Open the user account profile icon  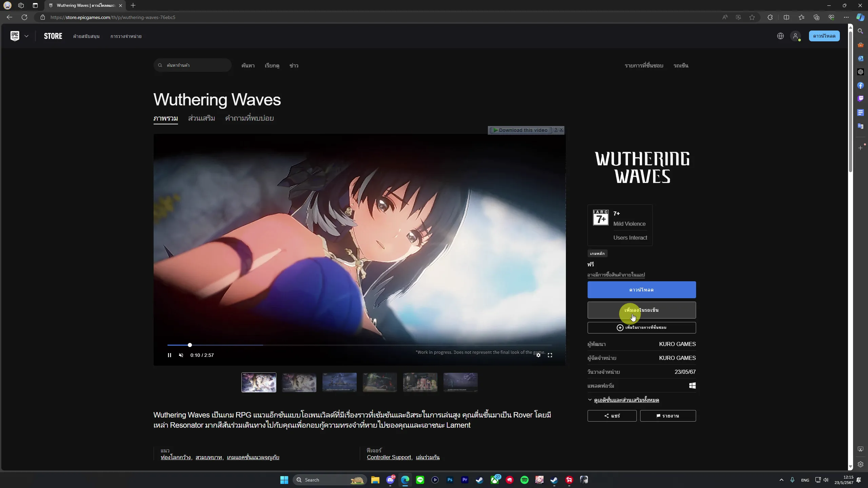tap(795, 36)
